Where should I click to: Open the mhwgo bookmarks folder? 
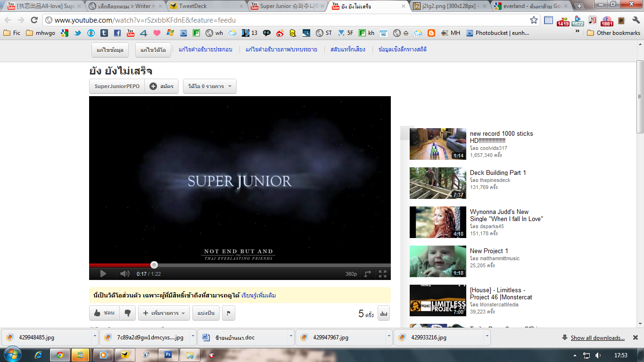pos(41,33)
